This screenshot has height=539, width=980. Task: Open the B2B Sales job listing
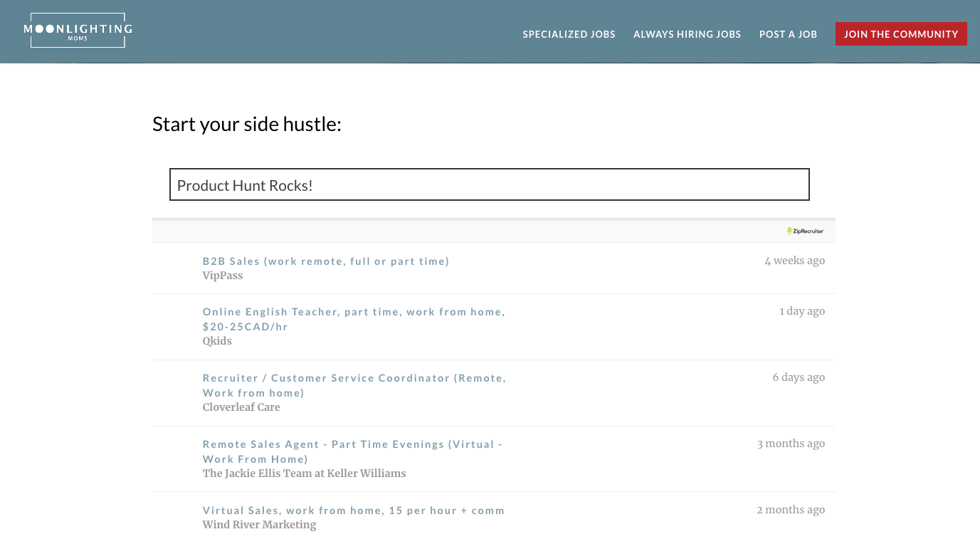pos(326,261)
